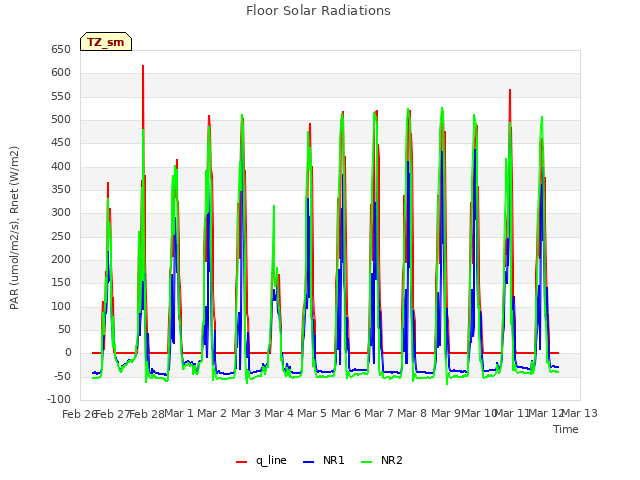This screenshot has height=480, width=640.
Task: Click the green NR2 legend swatch
Action: click(x=367, y=461)
